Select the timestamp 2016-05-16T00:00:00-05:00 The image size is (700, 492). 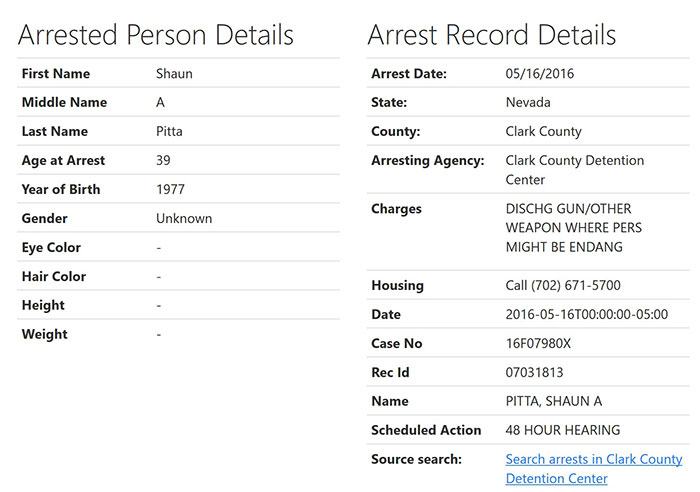pos(586,315)
